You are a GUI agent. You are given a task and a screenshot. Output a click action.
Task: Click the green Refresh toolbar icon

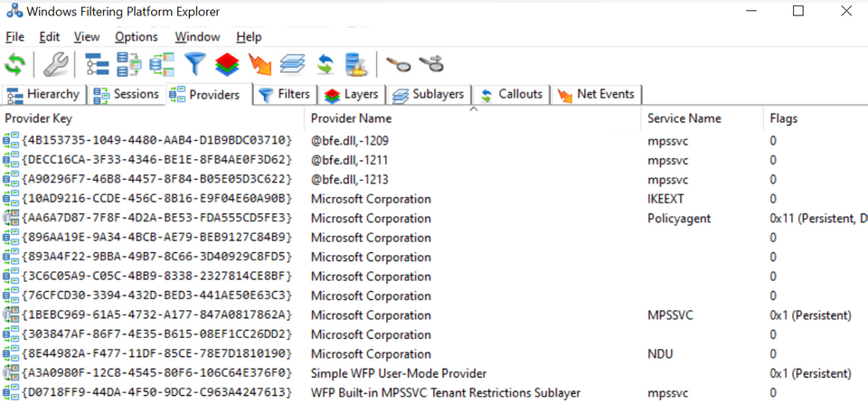coord(15,65)
